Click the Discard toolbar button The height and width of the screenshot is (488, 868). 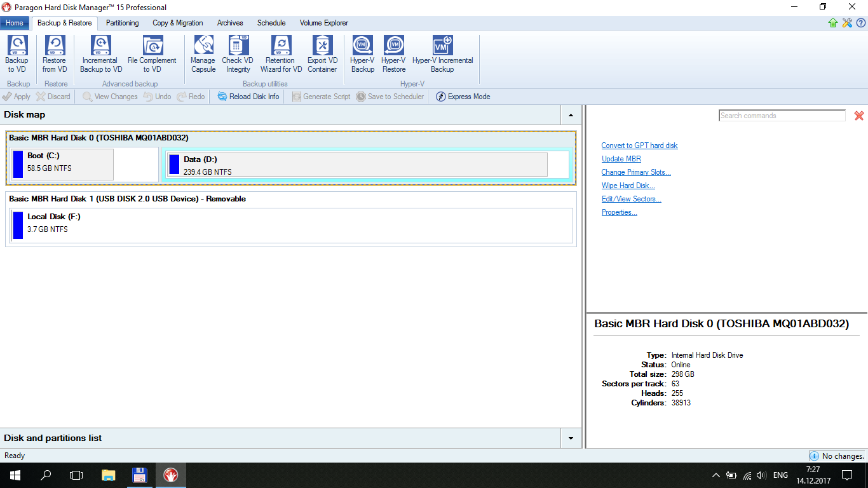[x=53, y=97]
